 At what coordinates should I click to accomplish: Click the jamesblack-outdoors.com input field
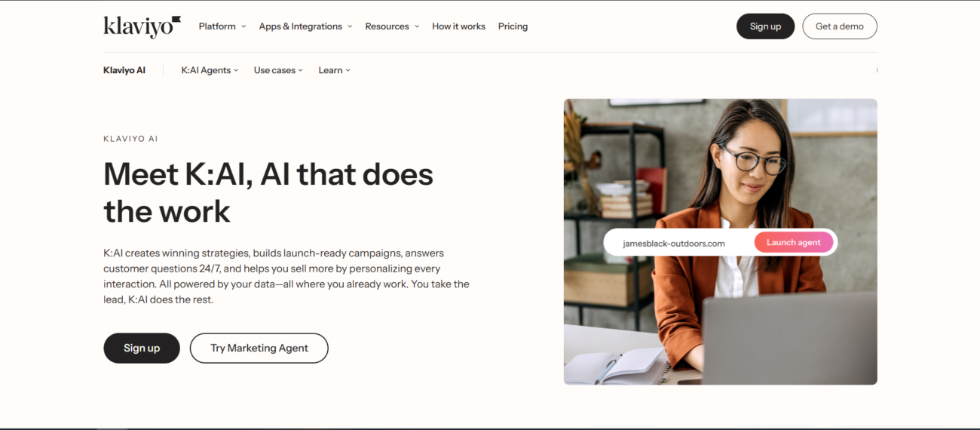[678, 243]
